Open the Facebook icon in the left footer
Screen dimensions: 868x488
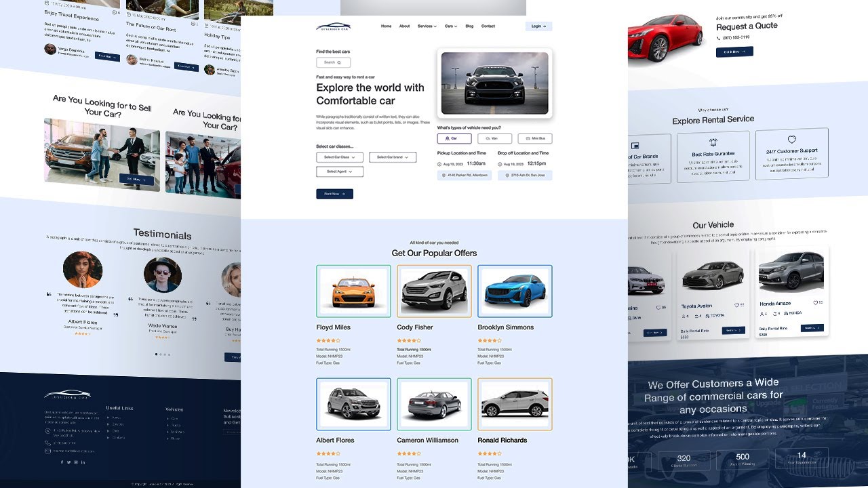point(62,462)
